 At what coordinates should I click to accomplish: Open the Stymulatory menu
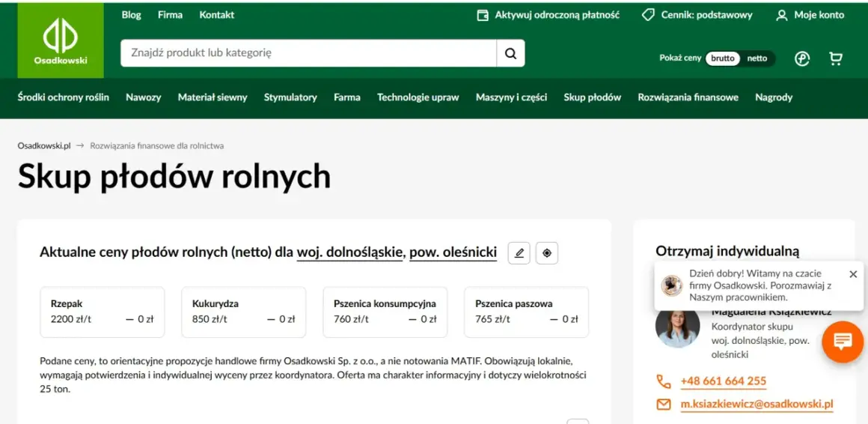(x=290, y=97)
